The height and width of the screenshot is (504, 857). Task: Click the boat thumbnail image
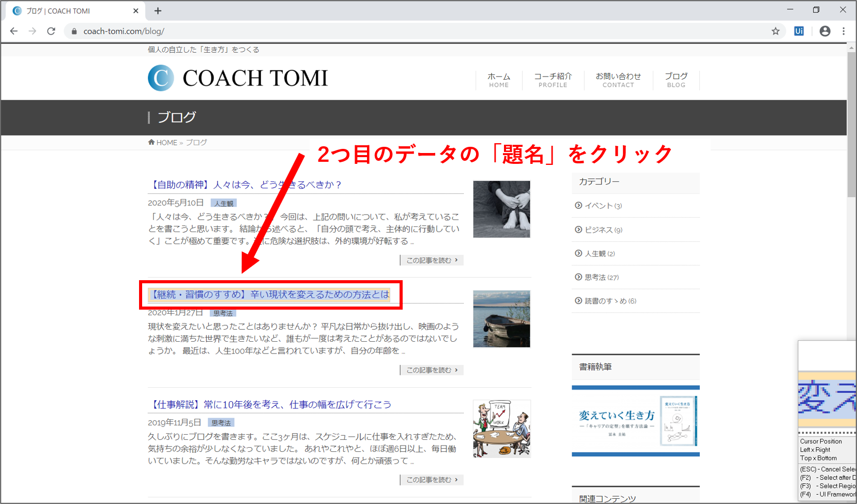coord(501,318)
